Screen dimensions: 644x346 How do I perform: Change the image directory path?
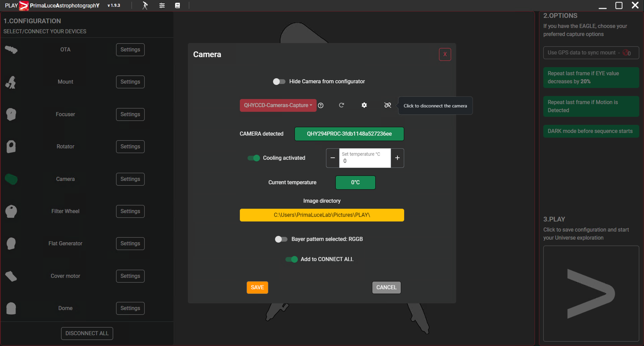(322, 215)
